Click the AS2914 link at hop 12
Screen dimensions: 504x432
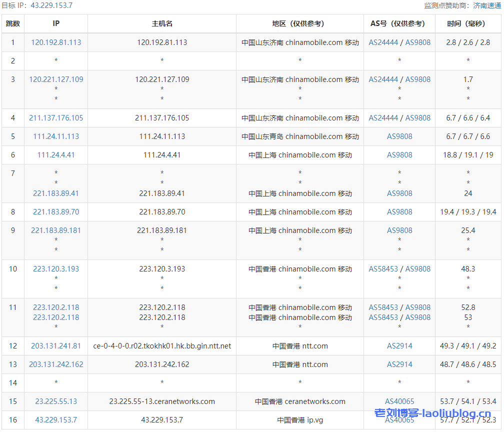[x=399, y=345]
